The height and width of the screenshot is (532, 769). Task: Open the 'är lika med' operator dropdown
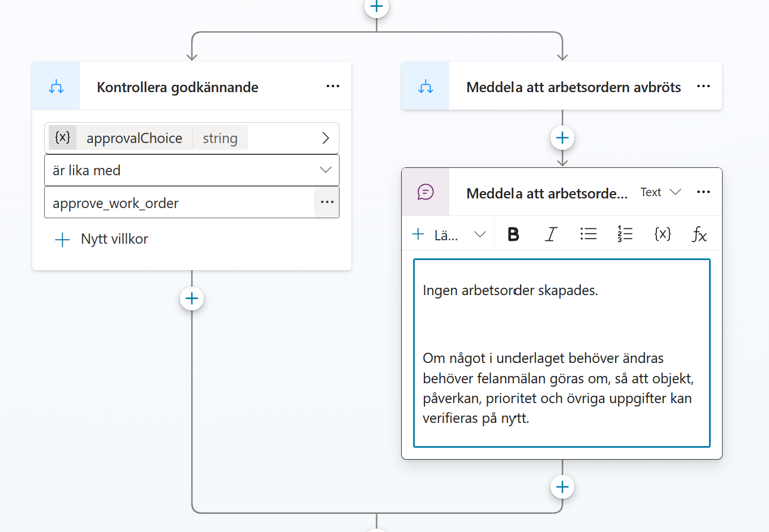coord(192,170)
